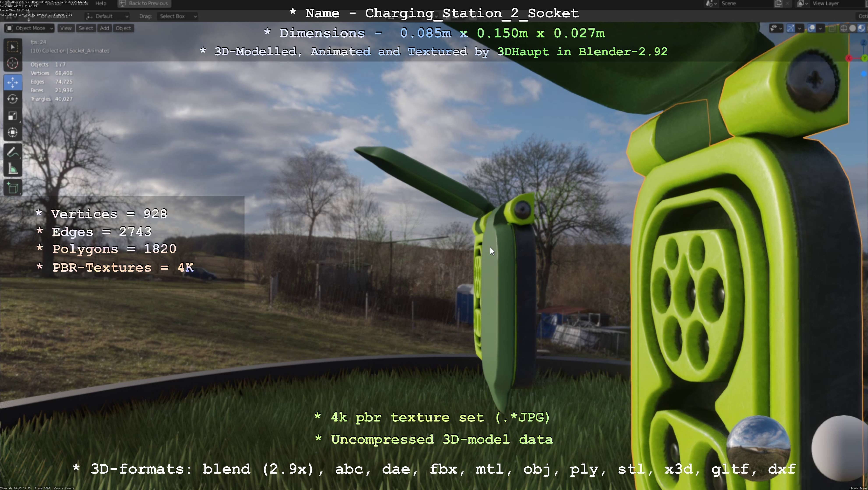The height and width of the screenshot is (490, 868).
Task: Click the viewport Object menu button
Action: pyautogui.click(x=123, y=28)
